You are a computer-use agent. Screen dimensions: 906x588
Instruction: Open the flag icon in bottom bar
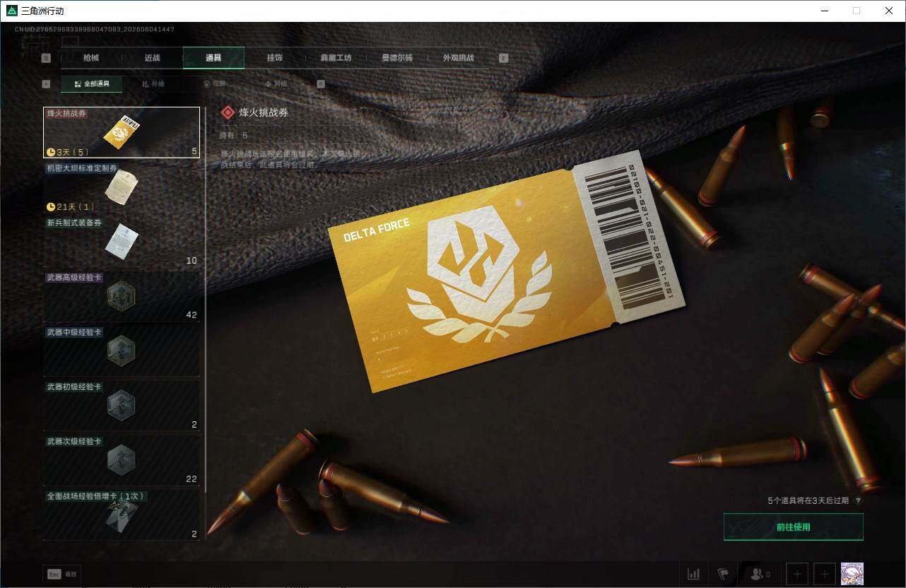723,574
